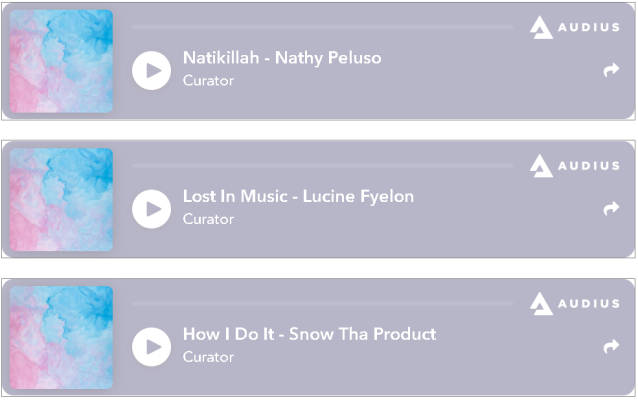Screen dimensions: 638x400
Task: Share the How I Do It track
Action: pyautogui.click(x=611, y=346)
